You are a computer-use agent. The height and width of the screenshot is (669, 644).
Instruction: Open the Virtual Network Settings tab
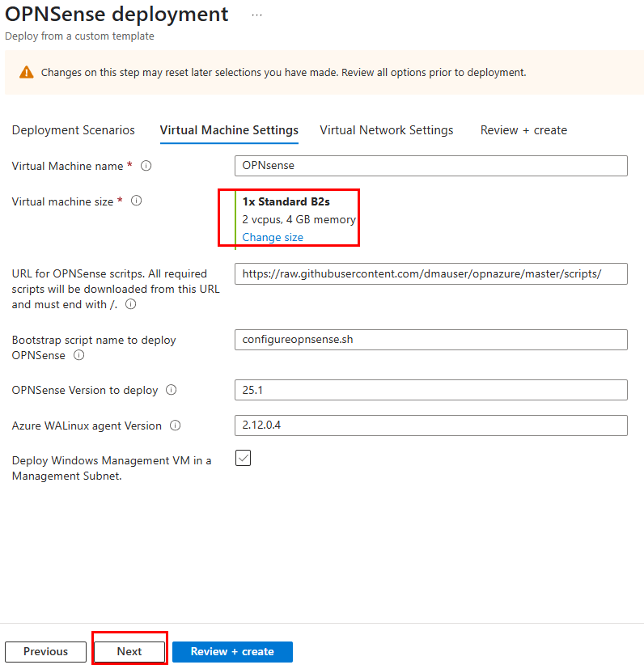(387, 130)
